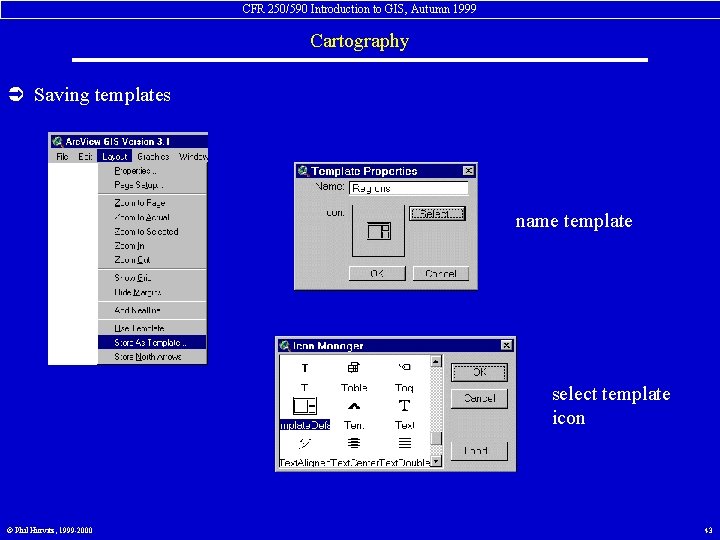
Task: Select Zoom Out menu entry
Action: pos(152,260)
